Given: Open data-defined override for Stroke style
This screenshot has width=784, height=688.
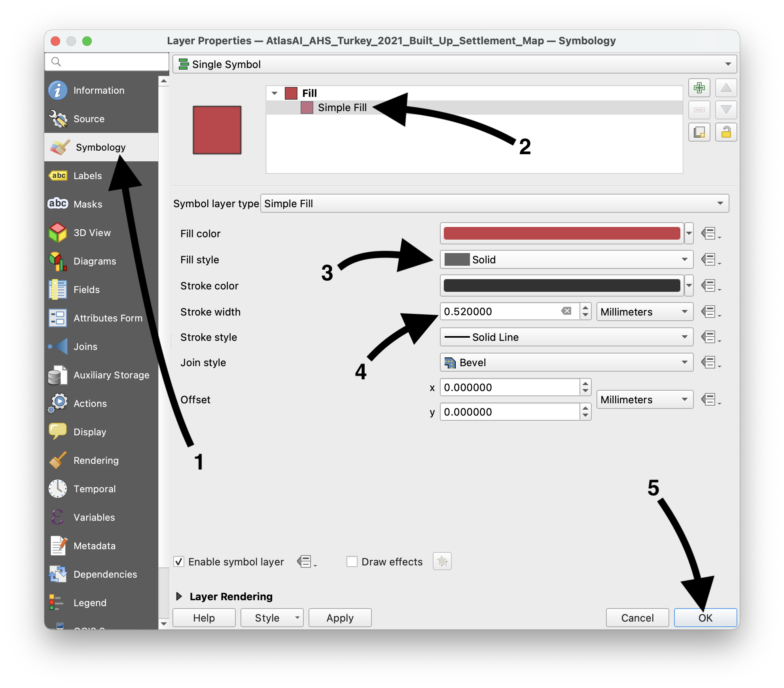Looking at the screenshot, I should [x=710, y=337].
